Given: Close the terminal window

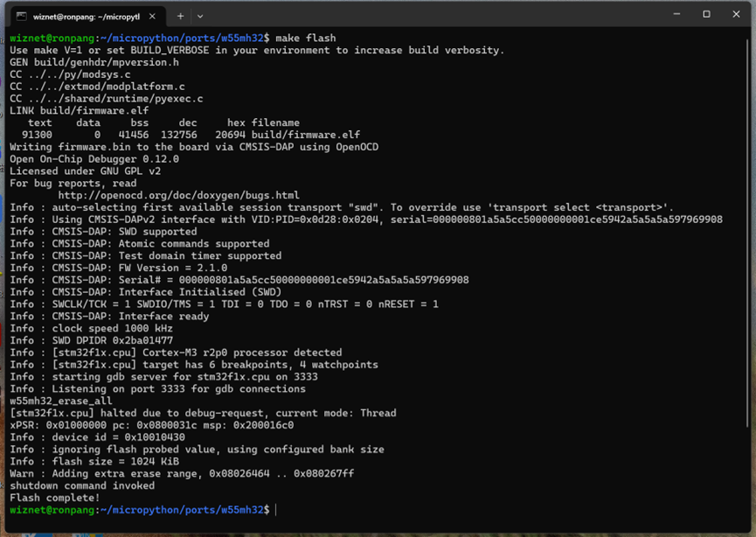Looking at the screenshot, I should [736, 14].
